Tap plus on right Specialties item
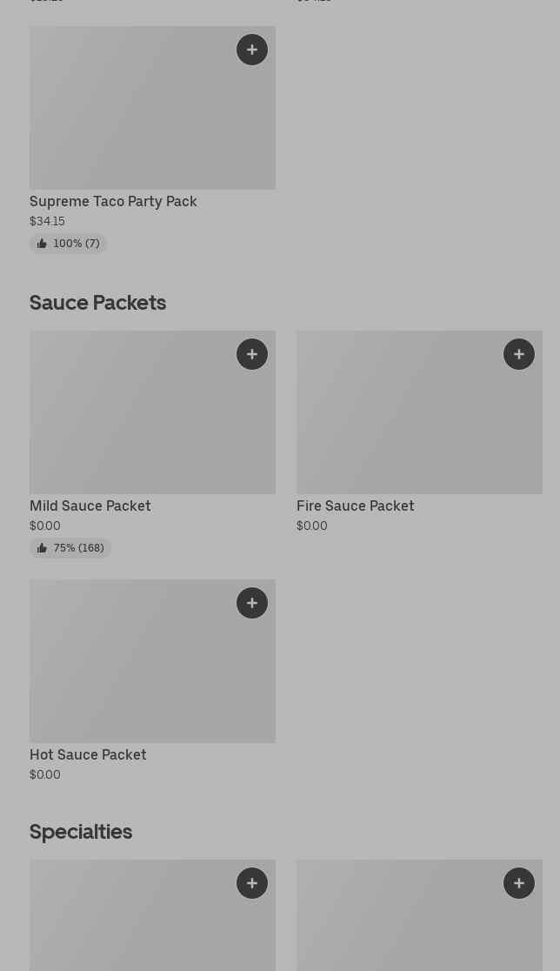 (x=519, y=883)
